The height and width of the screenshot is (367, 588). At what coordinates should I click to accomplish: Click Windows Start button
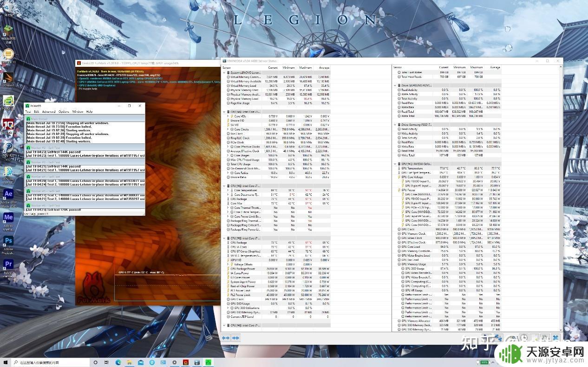click(6, 362)
